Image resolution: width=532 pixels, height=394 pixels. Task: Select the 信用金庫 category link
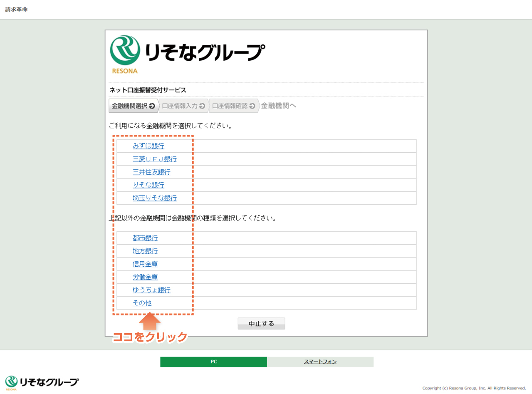pos(145,264)
